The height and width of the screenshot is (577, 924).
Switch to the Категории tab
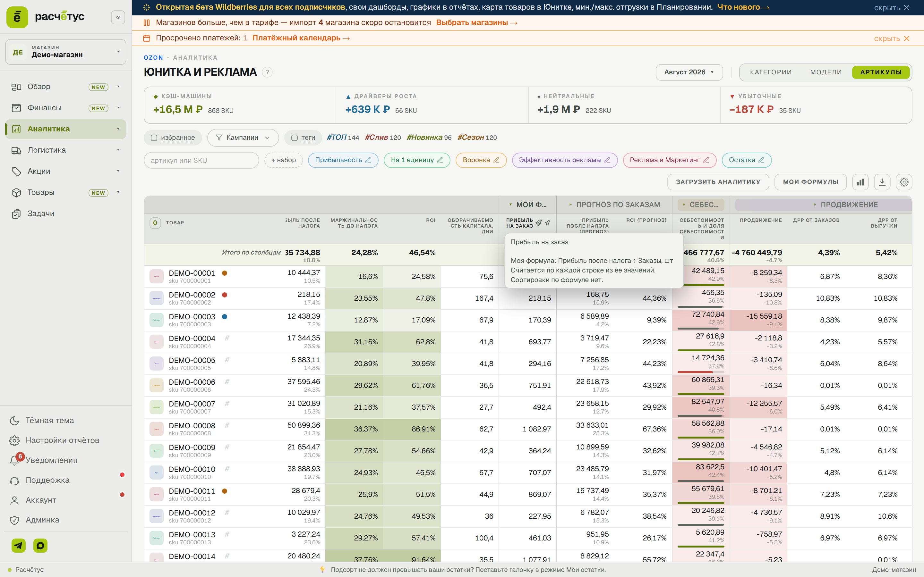(x=771, y=72)
